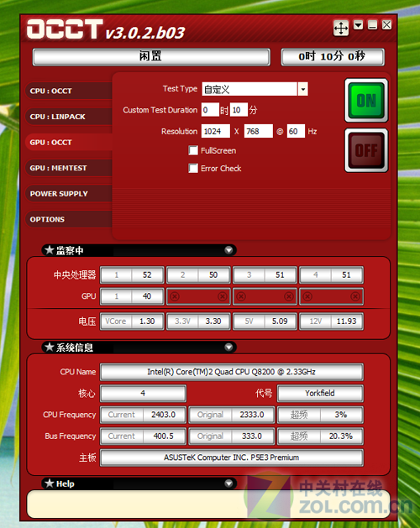Image resolution: width=420 pixels, height=528 pixels.
Task: Click the 3.3V voltage reading 3.30
Action: click(213, 322)
